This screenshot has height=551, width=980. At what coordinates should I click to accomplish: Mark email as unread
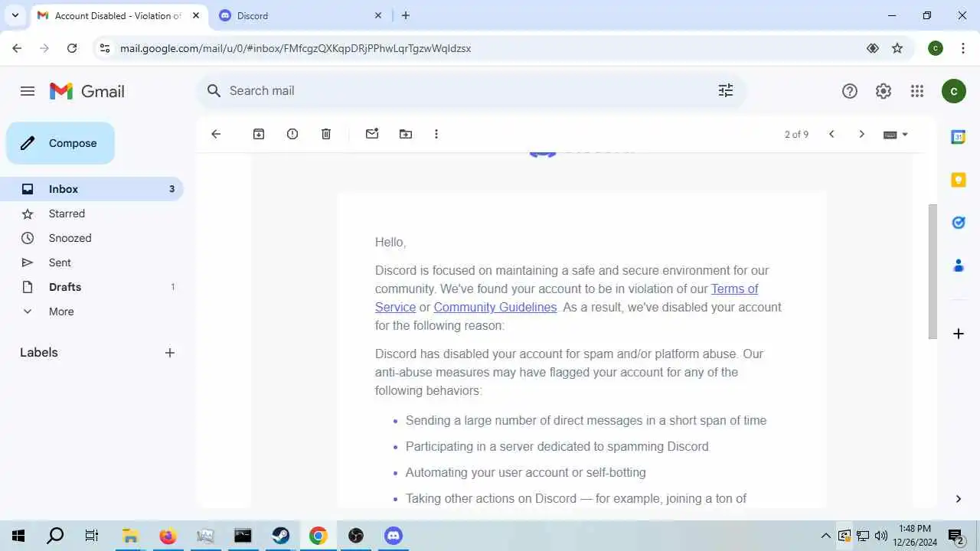coord(372,134)
